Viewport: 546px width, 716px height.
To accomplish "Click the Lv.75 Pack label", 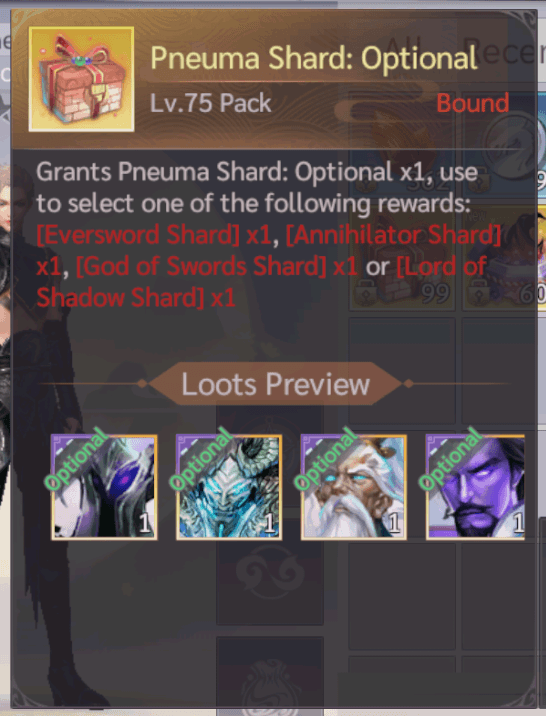I will (211, 103).
